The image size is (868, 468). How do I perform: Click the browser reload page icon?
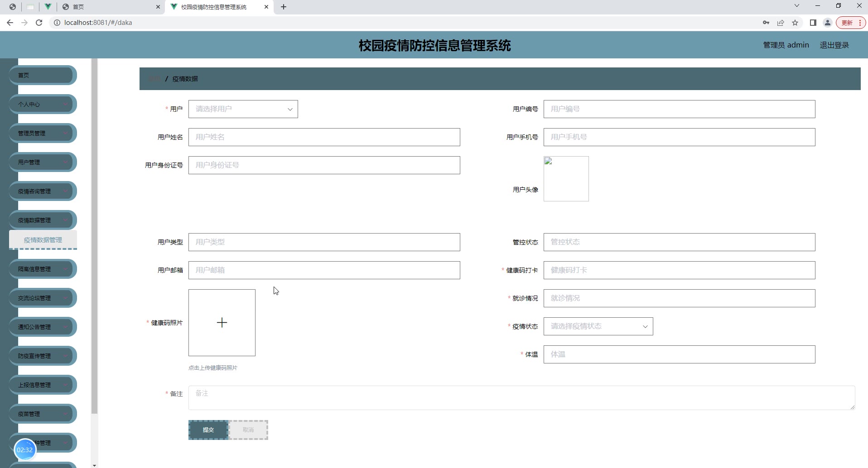(x=39, y=23)
